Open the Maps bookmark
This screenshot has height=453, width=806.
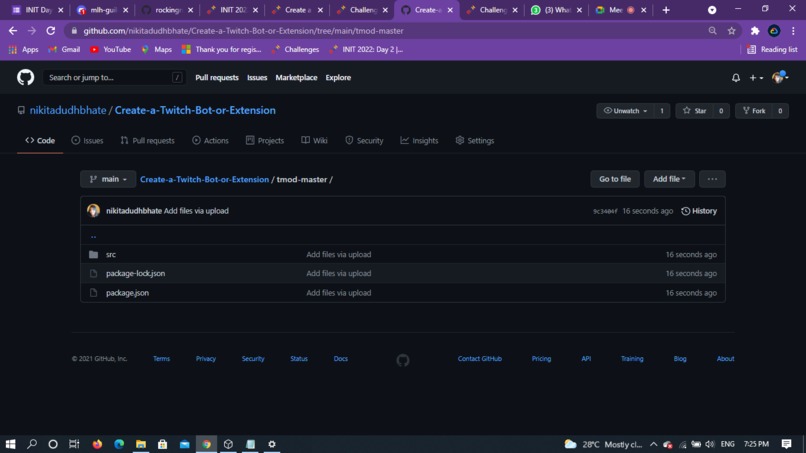click(157, 49)
